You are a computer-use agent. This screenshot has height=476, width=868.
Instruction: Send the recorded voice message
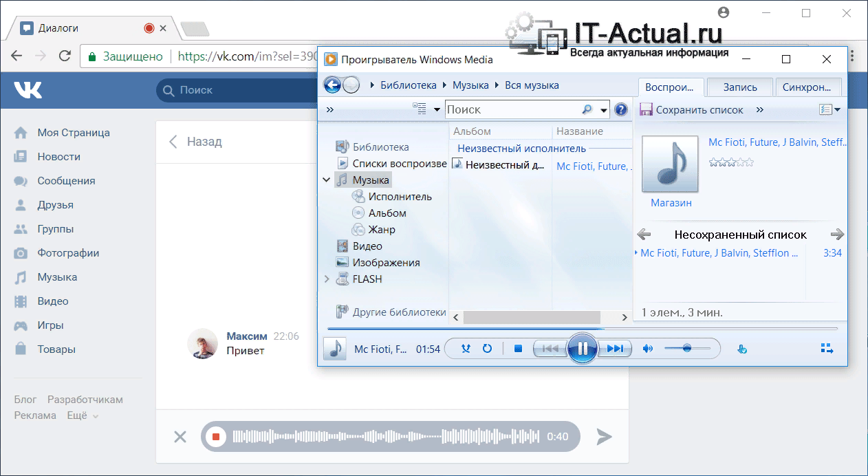[604, 436]
